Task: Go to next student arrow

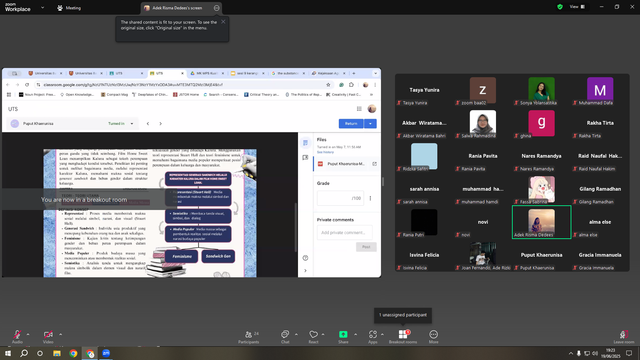Action: [160, 123]
